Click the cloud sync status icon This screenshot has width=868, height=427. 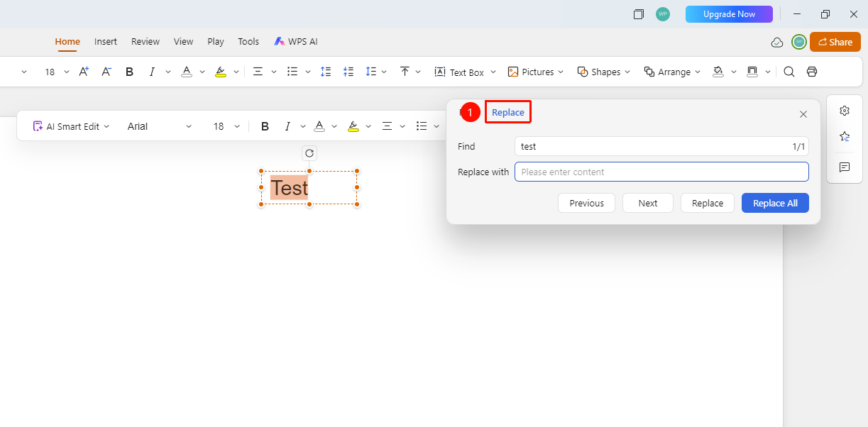[777, 43]
